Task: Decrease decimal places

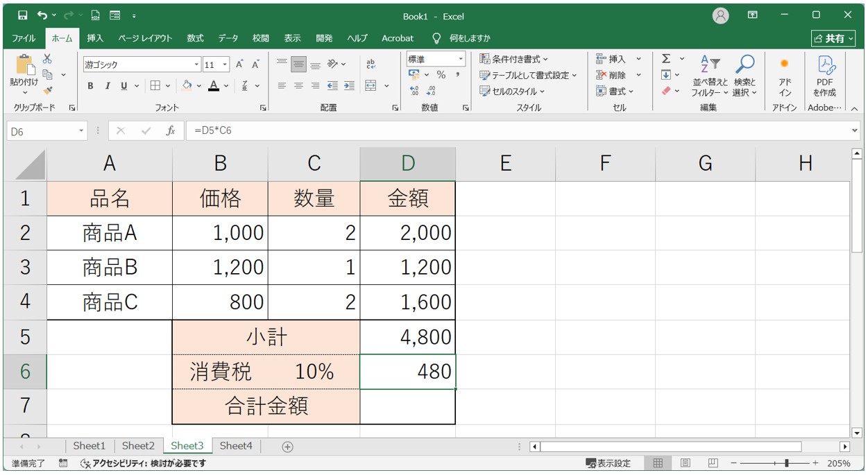Action: [430, 91]
